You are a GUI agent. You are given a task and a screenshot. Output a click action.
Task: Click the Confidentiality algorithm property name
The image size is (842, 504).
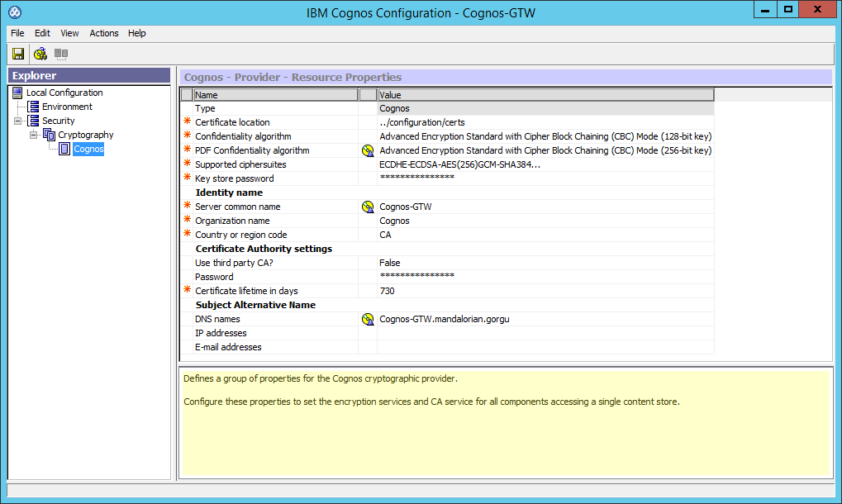[243, 136]
